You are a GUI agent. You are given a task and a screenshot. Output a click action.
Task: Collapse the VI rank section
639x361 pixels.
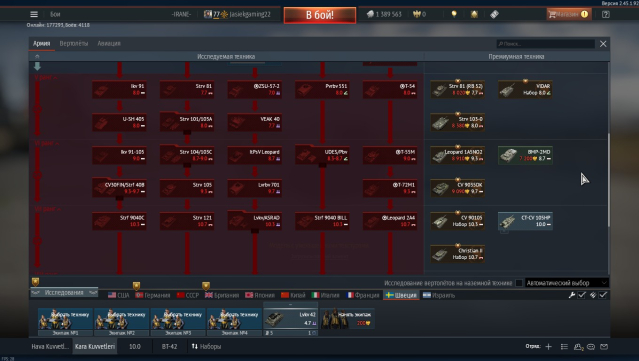[47, 143]
